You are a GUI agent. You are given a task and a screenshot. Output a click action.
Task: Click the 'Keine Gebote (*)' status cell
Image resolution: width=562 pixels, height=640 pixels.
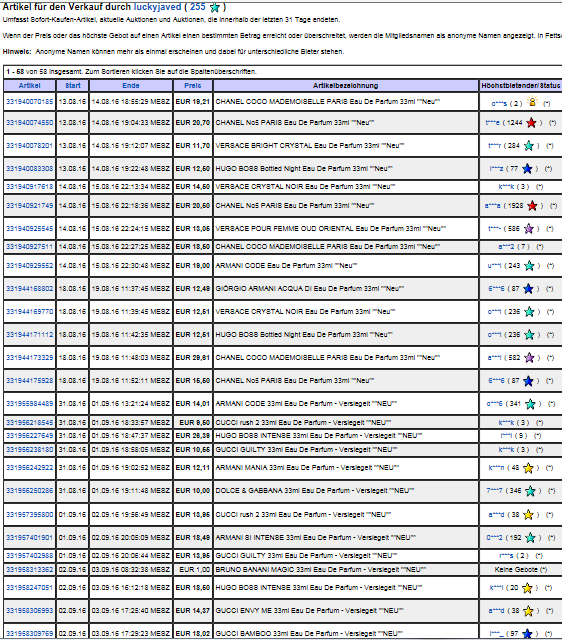coord(520,569)
